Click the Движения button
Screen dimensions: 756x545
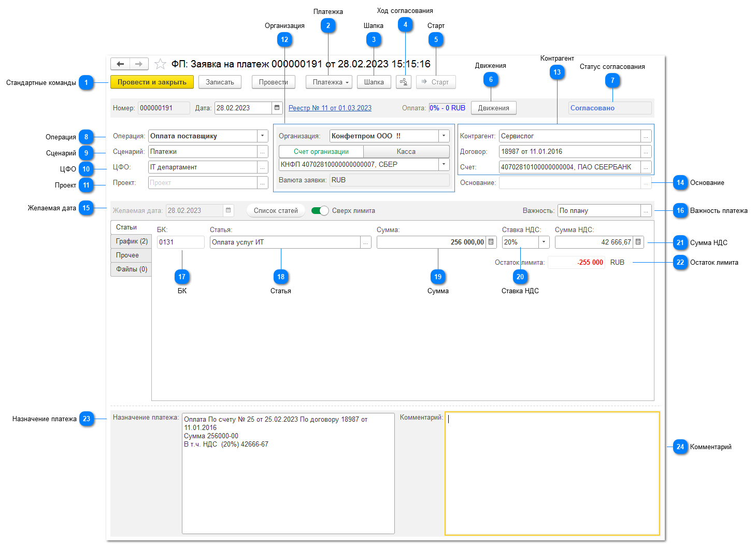click(493, 108)
